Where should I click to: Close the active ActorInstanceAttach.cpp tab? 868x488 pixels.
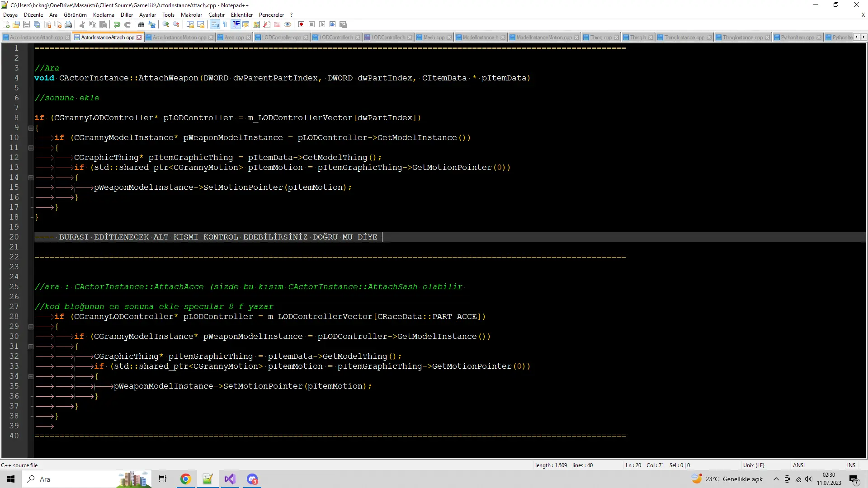pyautogui.click(x=139, y=38)
